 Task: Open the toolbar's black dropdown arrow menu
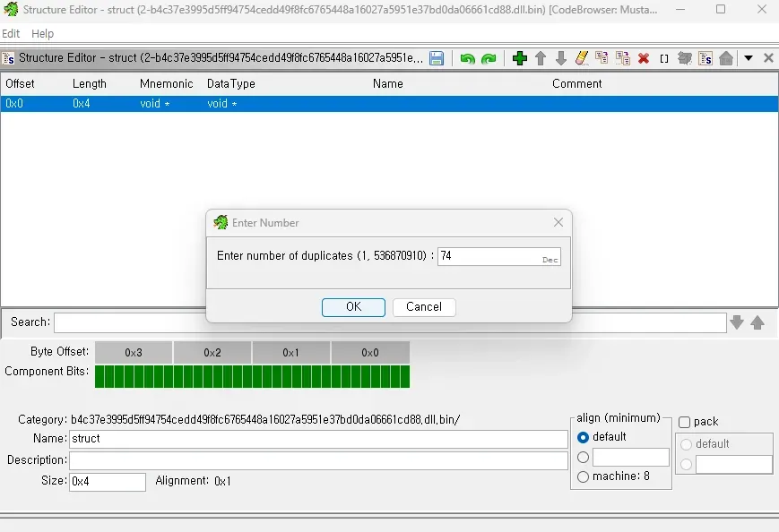click(749, 58)
